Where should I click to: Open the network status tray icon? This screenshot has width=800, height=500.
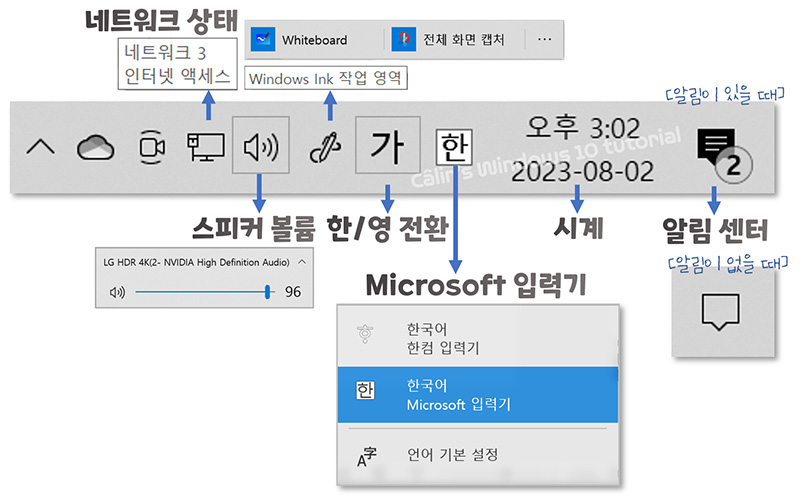pos(206,147)
